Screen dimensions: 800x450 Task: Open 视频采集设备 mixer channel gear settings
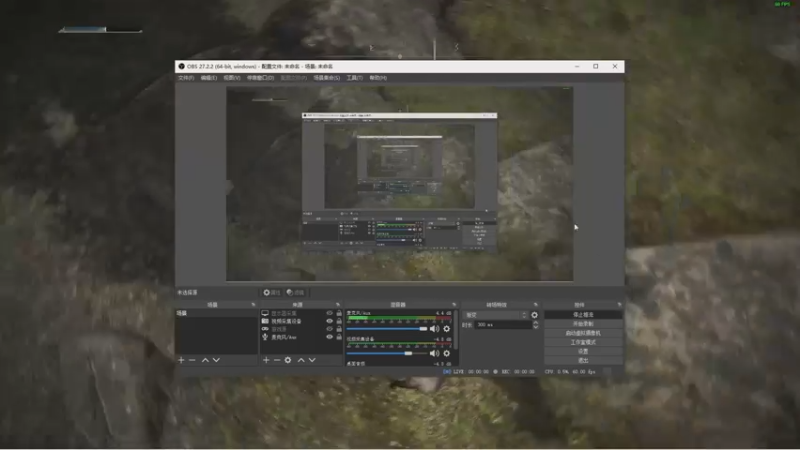point(446,353)
